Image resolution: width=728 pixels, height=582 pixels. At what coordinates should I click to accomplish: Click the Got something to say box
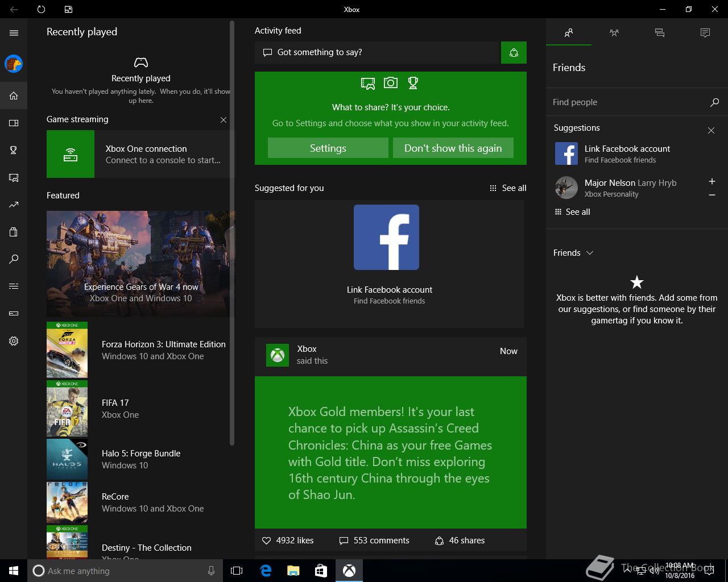coord(377,52)
